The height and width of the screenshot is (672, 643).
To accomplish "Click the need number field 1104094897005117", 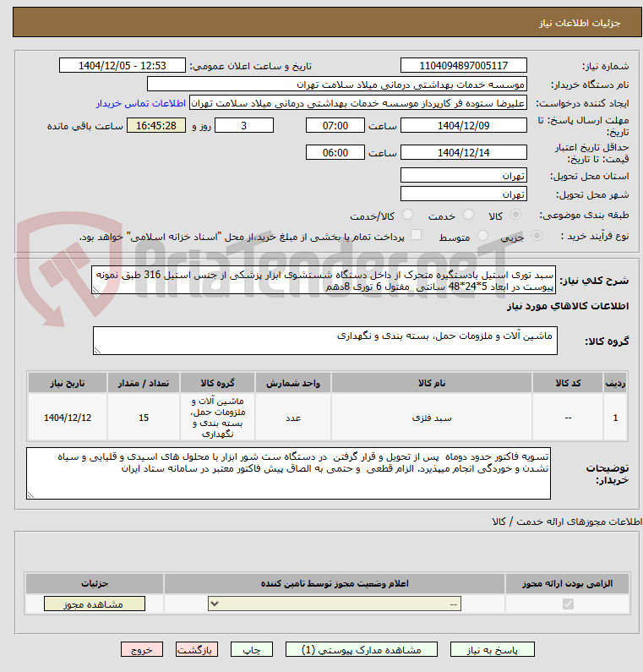I will (x=464, y=66).
